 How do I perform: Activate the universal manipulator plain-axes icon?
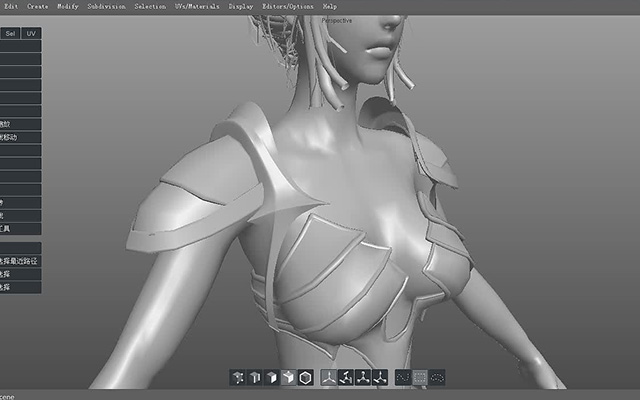coord(329,378)
